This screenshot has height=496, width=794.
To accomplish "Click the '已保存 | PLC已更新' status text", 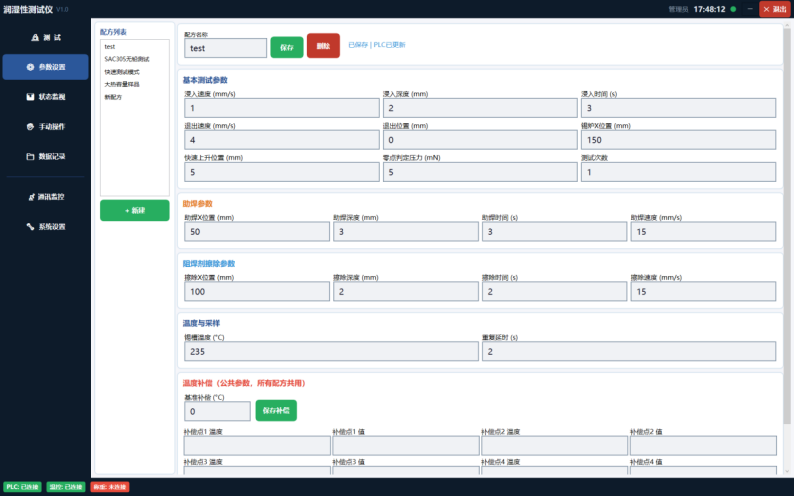I will (x=377, y=45).
